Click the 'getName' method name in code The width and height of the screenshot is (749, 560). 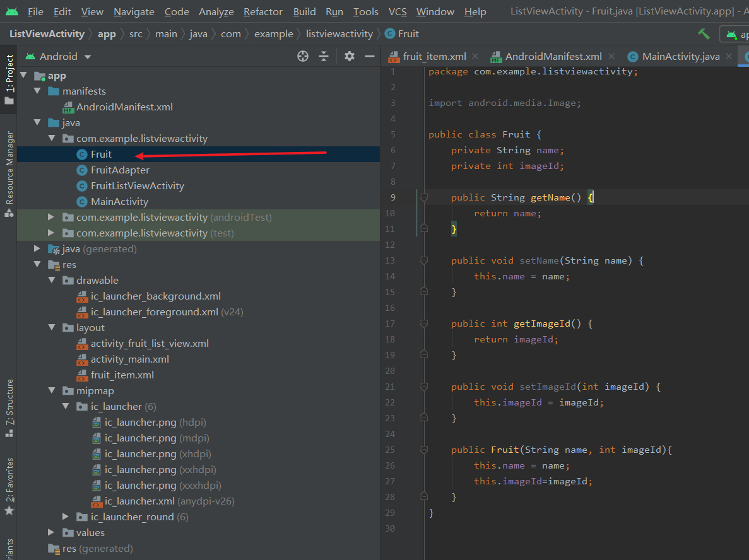[x=550, y=197]
